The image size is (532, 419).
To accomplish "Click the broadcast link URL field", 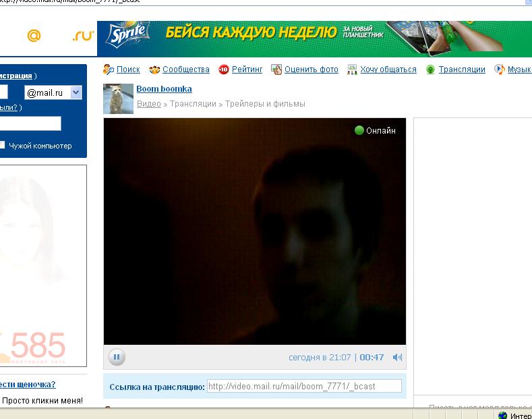I will (x=304, y=386).
